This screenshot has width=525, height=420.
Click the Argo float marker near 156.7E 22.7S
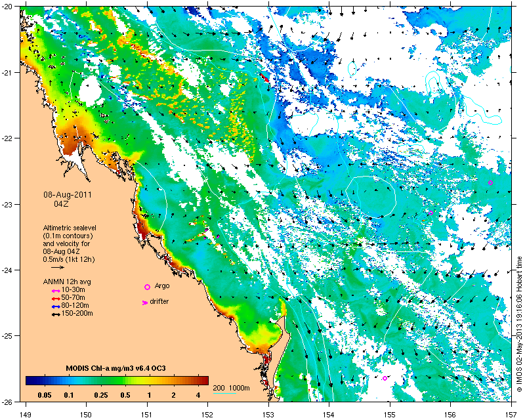490,183
